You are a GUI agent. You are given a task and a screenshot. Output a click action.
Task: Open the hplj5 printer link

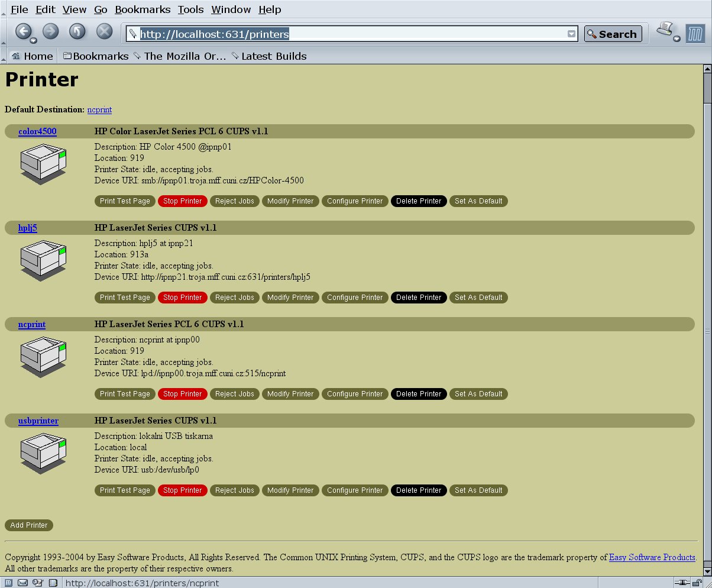point(28,228)
